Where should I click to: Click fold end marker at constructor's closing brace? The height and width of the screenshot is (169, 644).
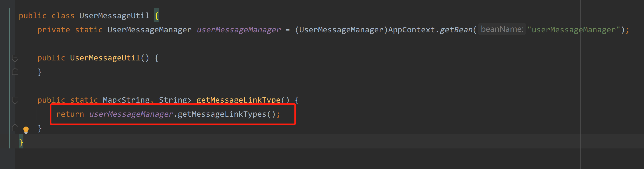(15, 72)
